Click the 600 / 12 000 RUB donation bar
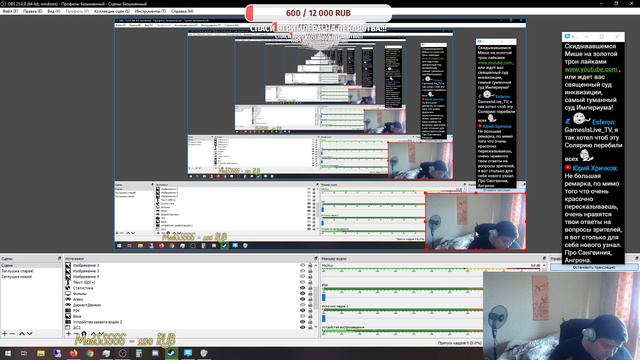640x360 pixels. pyautogui.click(x=318, y=13)
